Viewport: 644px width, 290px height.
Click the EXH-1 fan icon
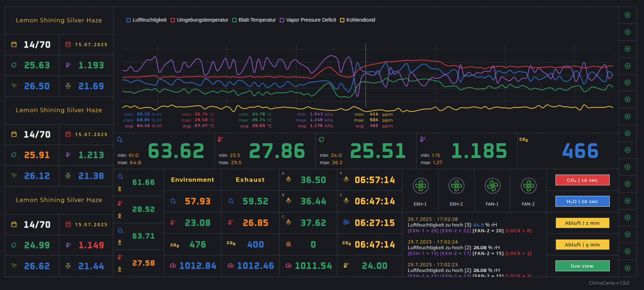pos(420,186)
